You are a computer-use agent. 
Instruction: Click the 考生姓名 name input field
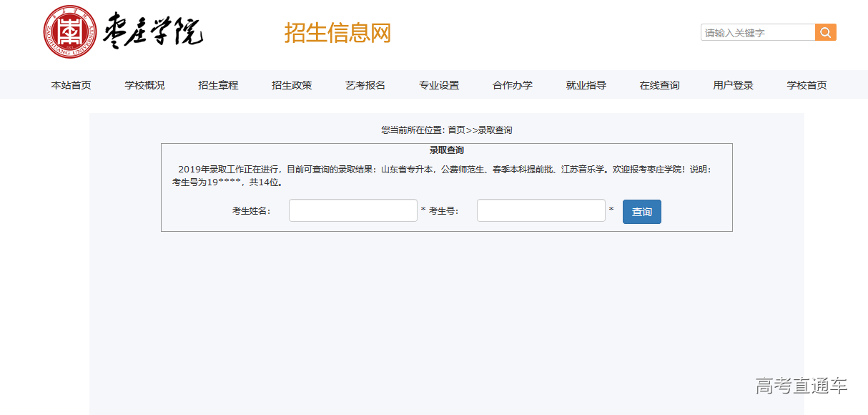[352, 210]
